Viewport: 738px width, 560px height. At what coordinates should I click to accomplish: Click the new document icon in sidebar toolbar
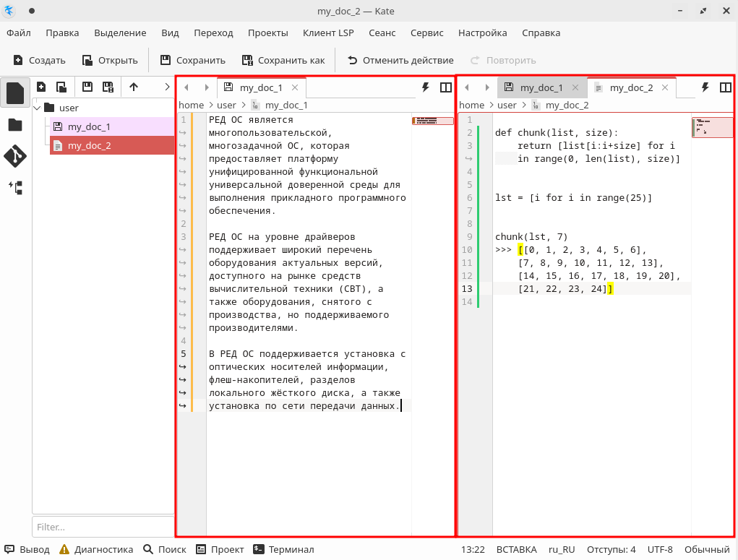point(41,87)
